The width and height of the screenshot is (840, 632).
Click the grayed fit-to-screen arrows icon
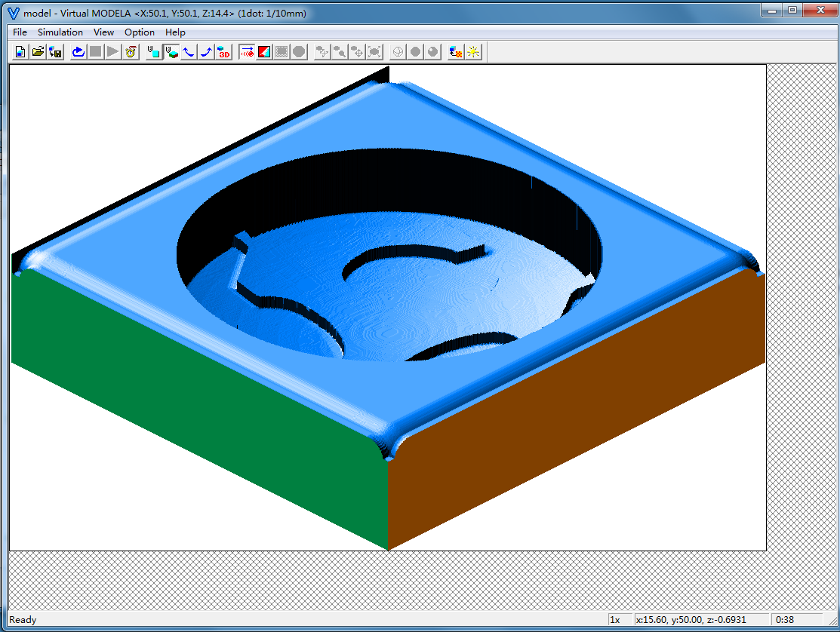[375, 52]
